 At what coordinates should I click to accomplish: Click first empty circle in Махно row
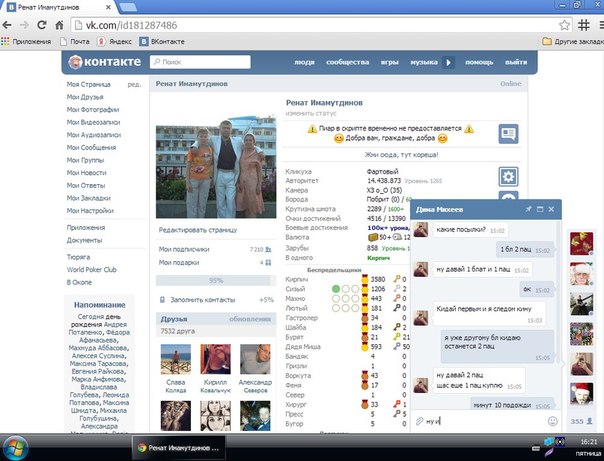pos(336,298)
